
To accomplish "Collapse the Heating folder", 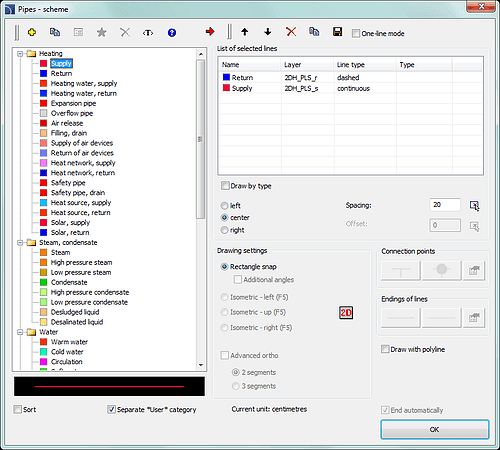I will [x=20, y=53].
